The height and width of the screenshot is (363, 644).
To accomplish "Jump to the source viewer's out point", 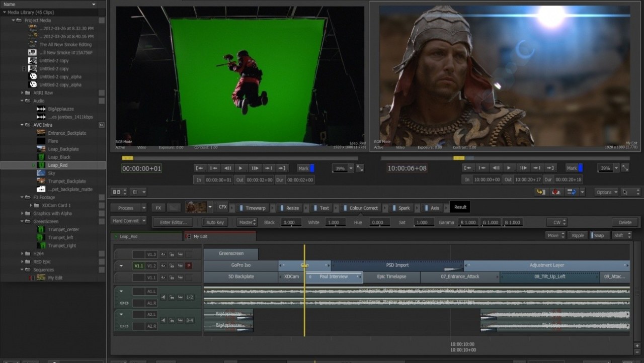I will coord(281,168).
